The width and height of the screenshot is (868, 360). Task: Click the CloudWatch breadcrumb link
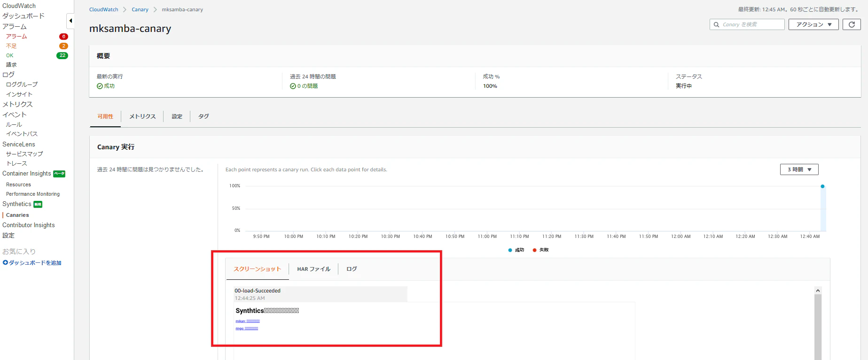pyautogui.click(x=103, y=9)
